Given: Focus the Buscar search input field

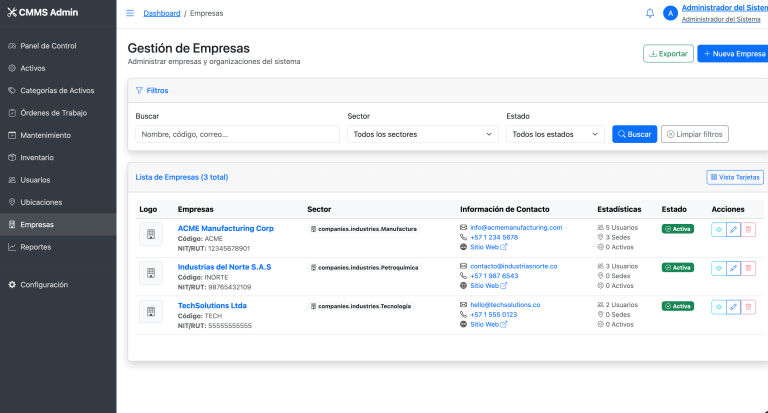Looking at the screenshot, I should (238, 134).
